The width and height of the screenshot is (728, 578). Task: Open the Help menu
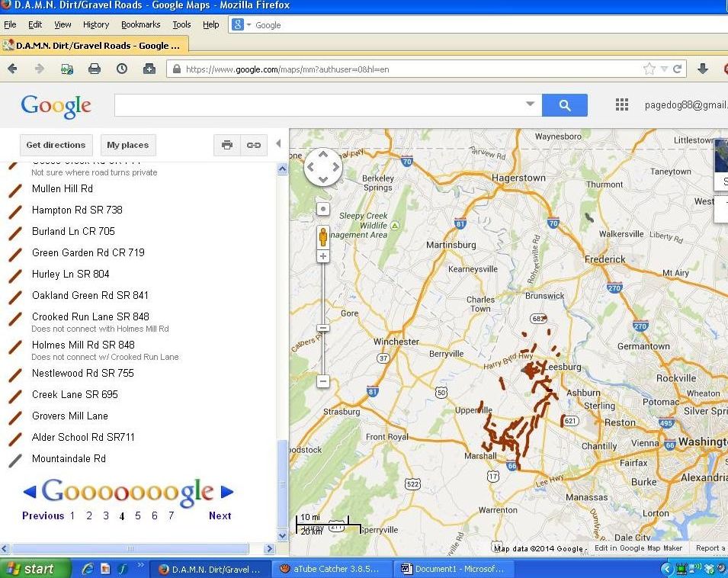point(211,24)
